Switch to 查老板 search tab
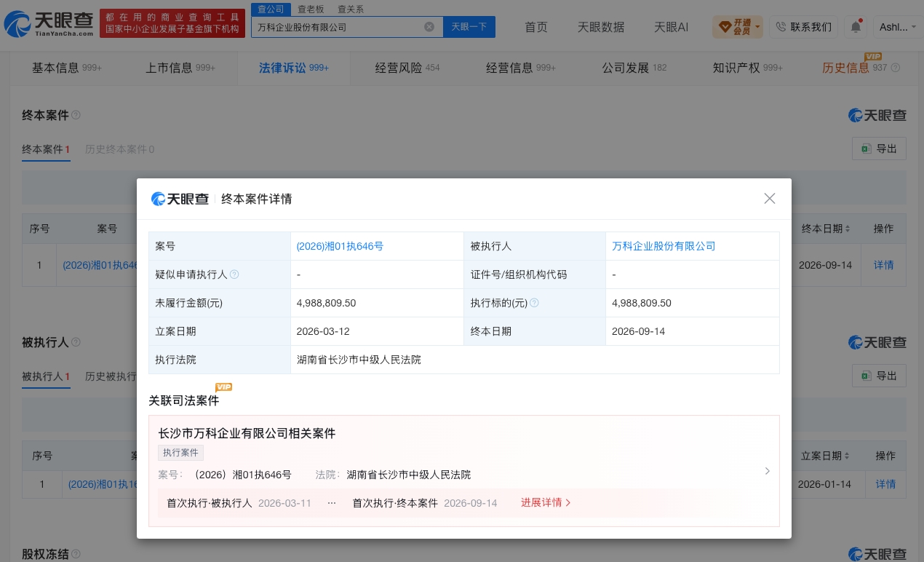 (311, 9)
